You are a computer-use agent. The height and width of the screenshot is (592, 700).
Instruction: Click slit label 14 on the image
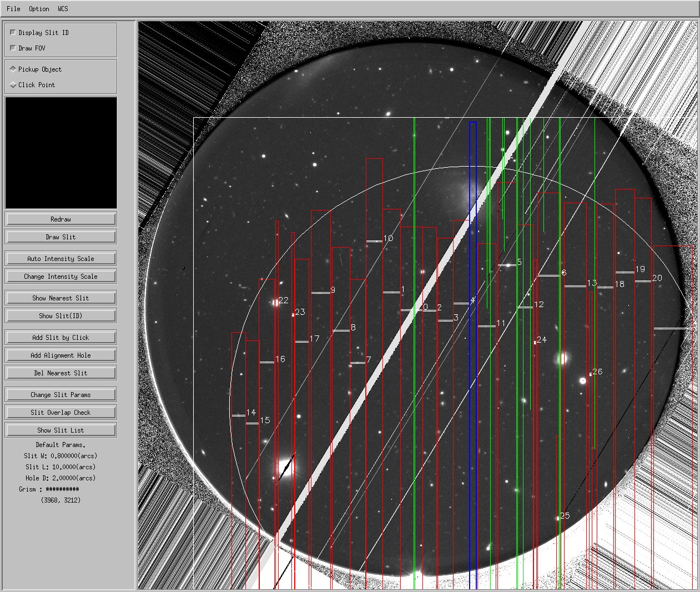pyautogui.click(x=251, y=413)
